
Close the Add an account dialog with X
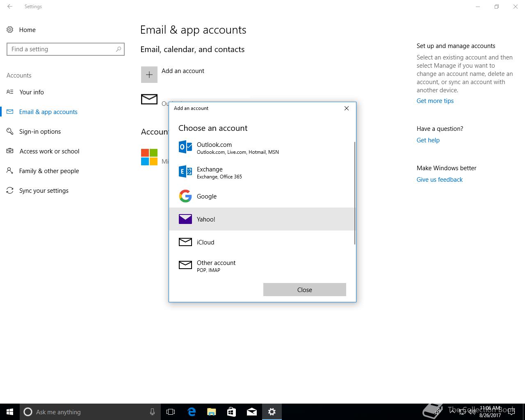click(347, 108)
